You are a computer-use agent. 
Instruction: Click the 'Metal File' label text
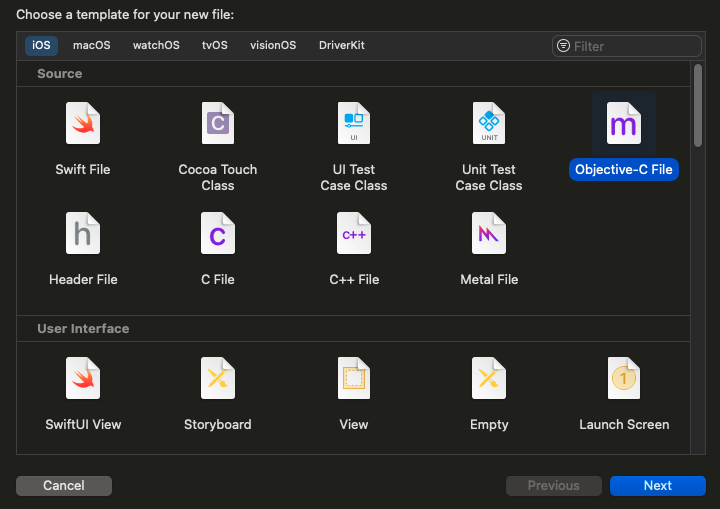489,279
